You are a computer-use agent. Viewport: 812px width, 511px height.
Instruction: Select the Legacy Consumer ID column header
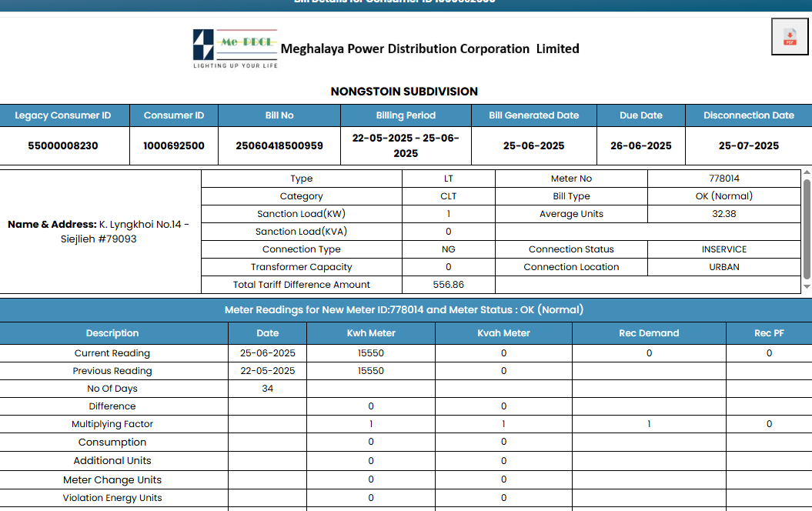63,115
